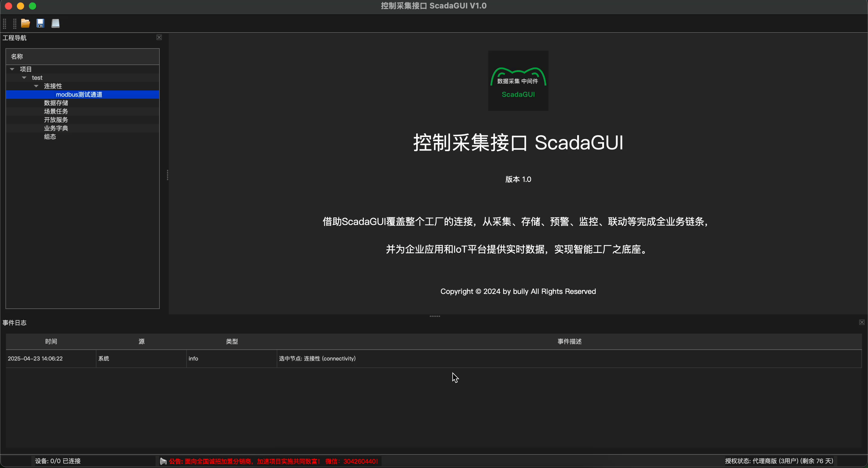
Task: Select the 组态 tree item
Action: coord(50,137)
